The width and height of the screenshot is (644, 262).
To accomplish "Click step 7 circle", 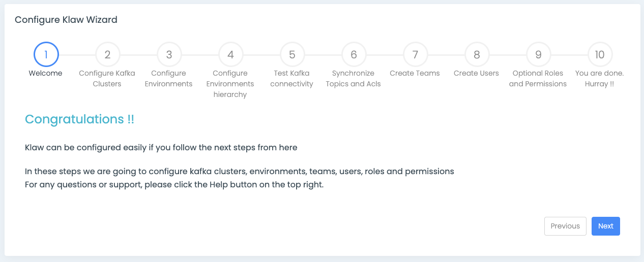I will (415, 54).
